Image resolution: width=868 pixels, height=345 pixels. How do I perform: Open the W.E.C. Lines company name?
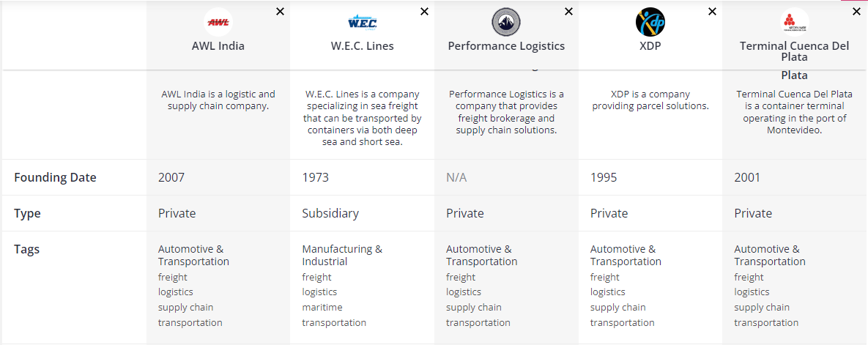pyautogui.click(x=363, y=46)
